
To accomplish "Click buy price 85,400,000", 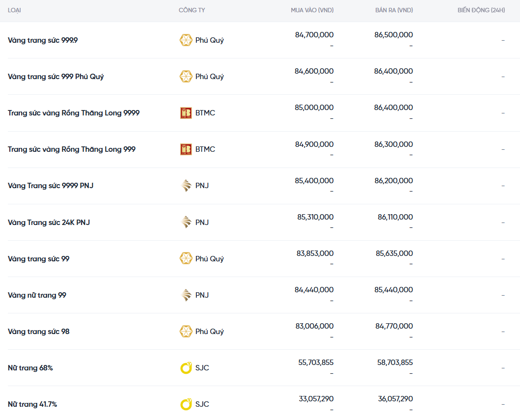I will point(314,181).
